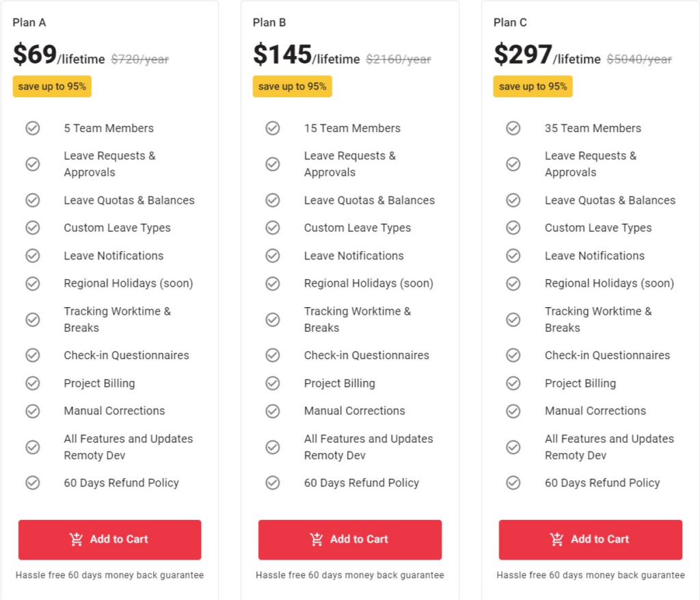The image size is (700, 600).
Task: Click Plan B Custom Leave Types check icon
Action: 273,228
